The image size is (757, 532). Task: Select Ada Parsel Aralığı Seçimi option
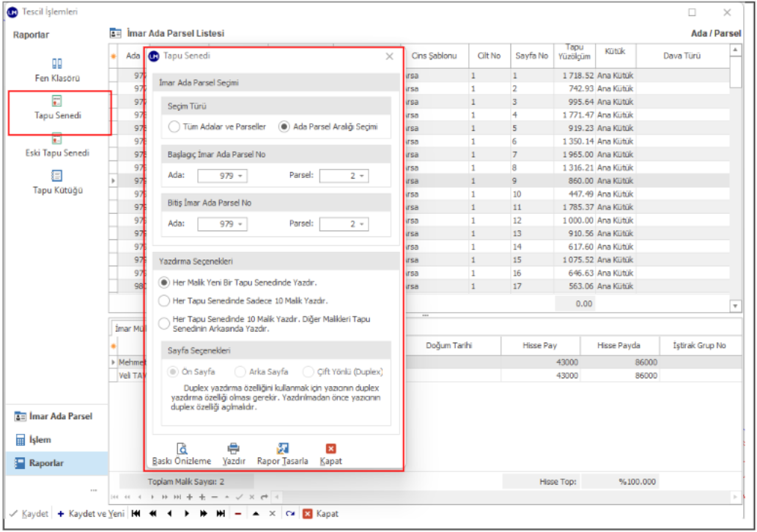pos(284,127)
